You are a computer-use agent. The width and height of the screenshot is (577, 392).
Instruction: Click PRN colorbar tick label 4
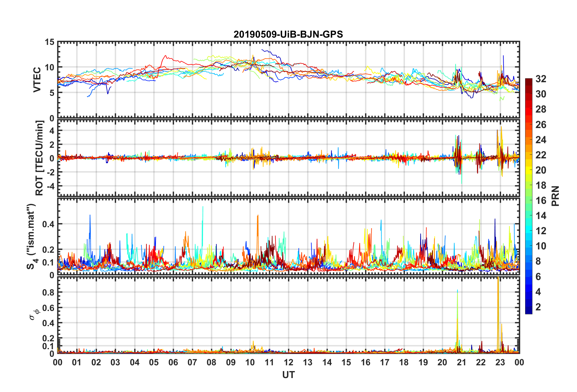tap(538, 292)
